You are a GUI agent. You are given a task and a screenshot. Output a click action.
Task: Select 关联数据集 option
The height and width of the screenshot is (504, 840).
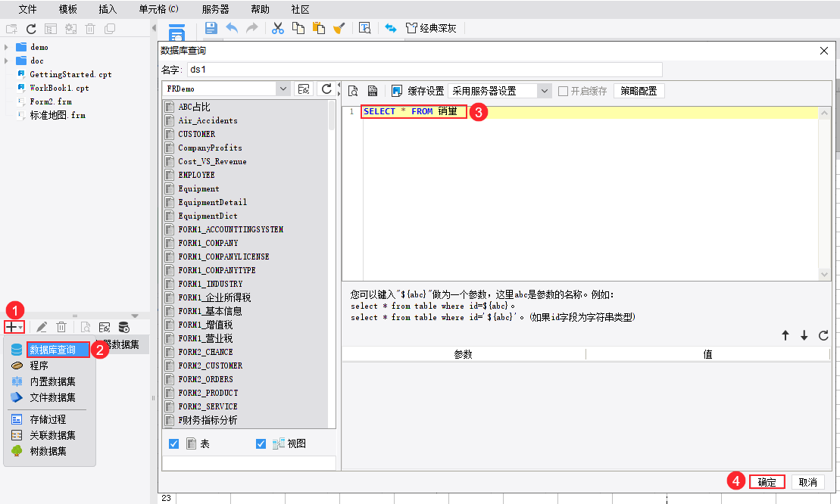[x=52, y=436]
